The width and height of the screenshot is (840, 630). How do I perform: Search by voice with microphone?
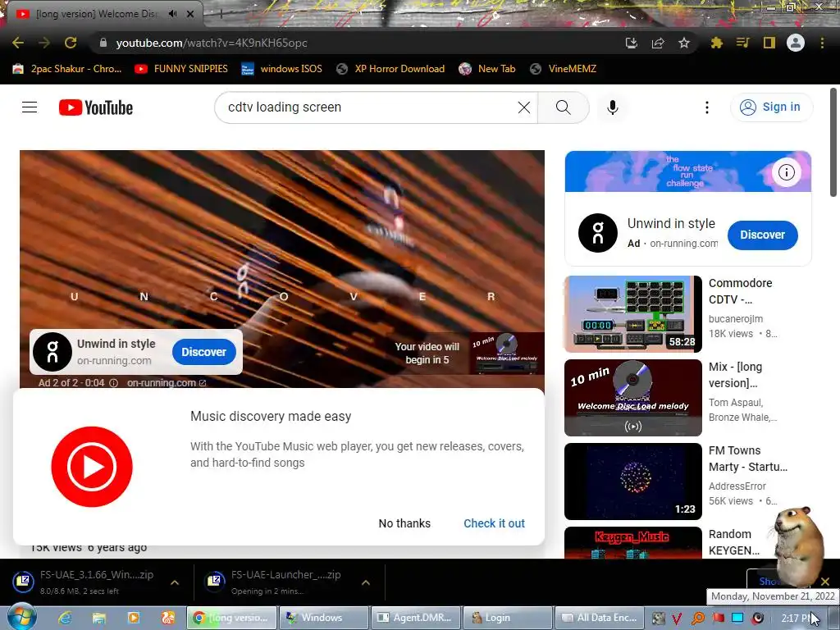(613, 107)
